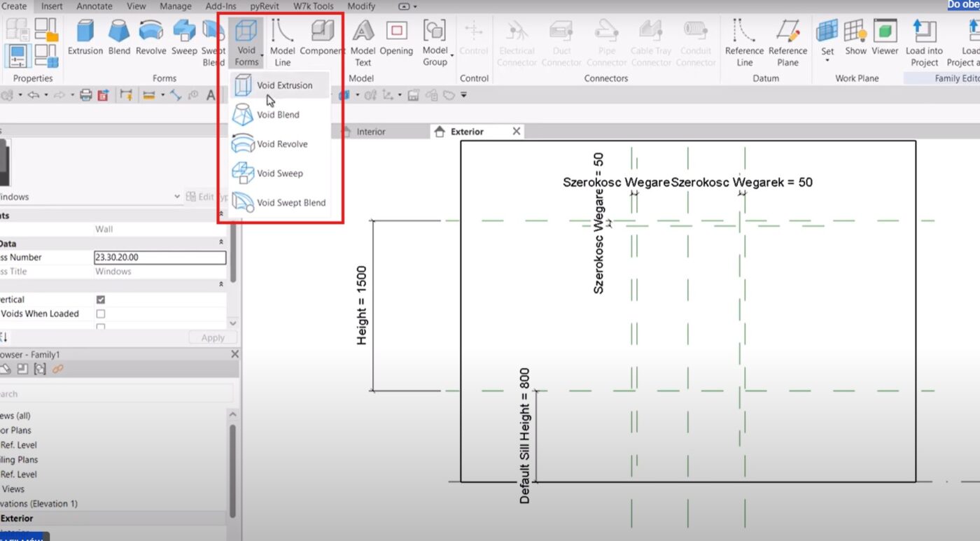Add a Reference Plane
Viewport: 980px width, 541px height.
point(787,42)
